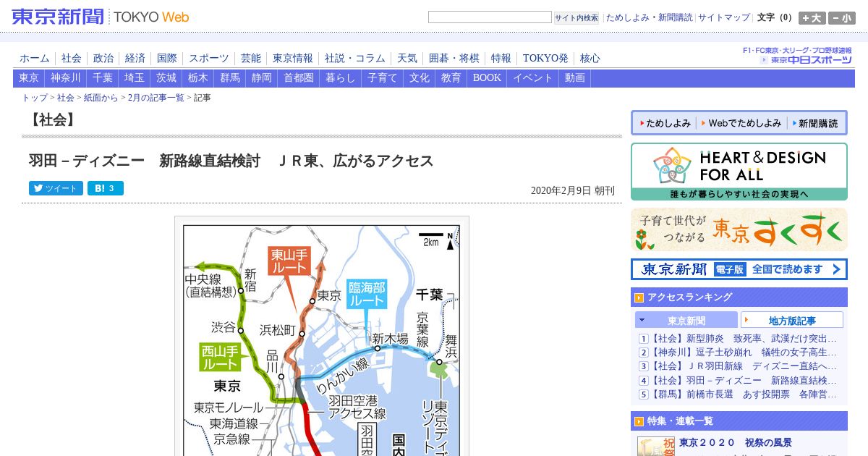This screenshot has width=868, height=456.
Task: Click the site search input field
Action: click(490, 17)
